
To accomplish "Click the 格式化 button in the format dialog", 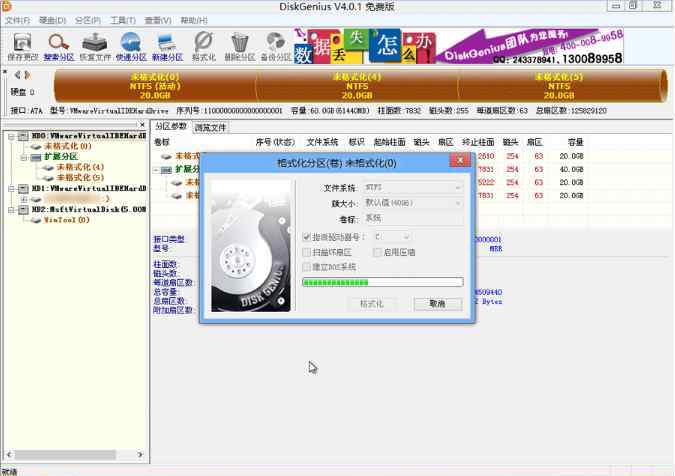I will point(372,303).
